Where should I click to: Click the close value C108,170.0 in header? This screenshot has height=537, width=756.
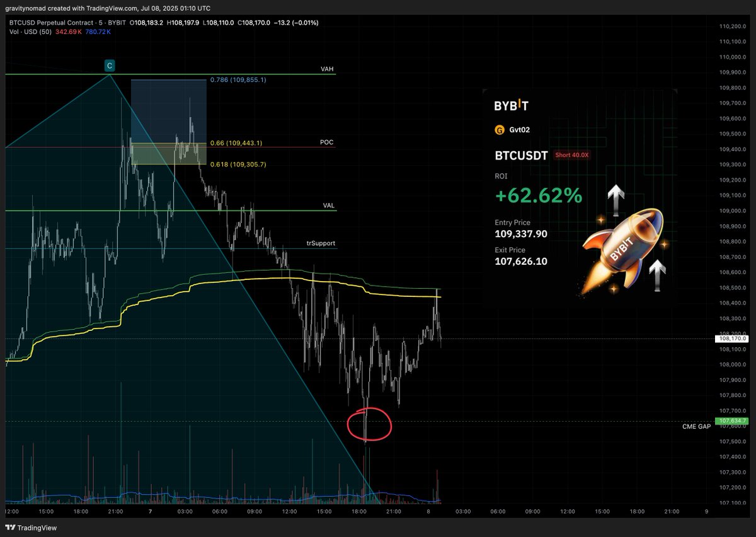pos(254,23)
